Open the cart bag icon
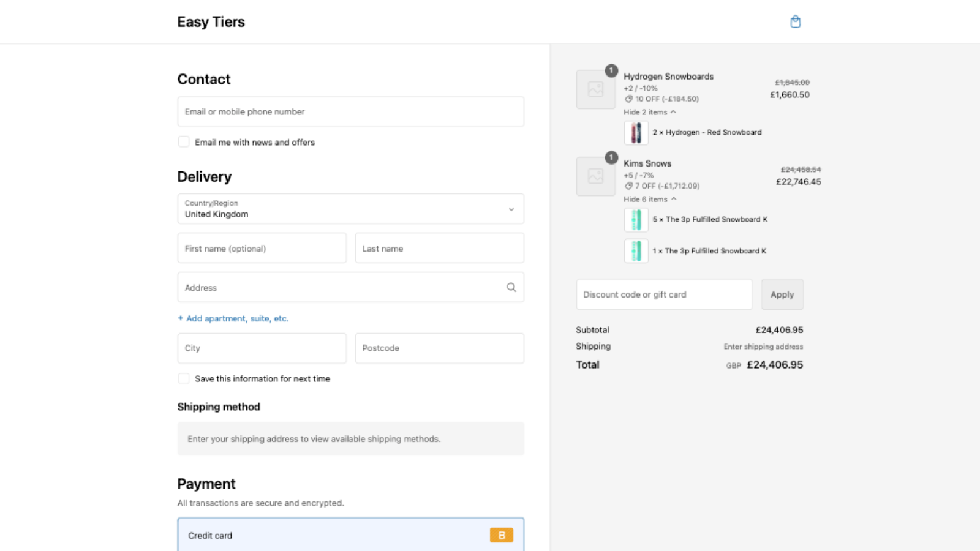The height and width of the screenshot is (551, 980). [795, 21]
